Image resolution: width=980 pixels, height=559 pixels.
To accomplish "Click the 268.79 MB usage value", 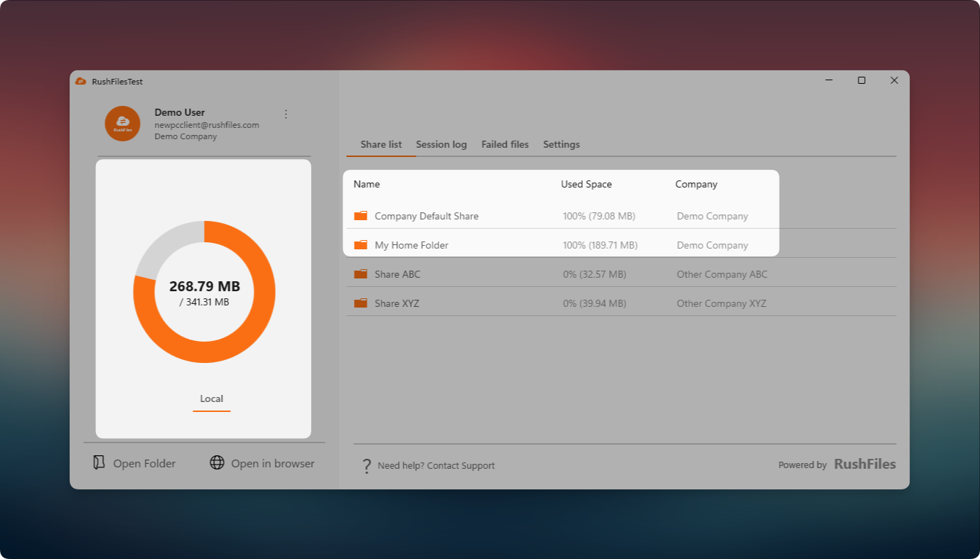I will [205, 287].
